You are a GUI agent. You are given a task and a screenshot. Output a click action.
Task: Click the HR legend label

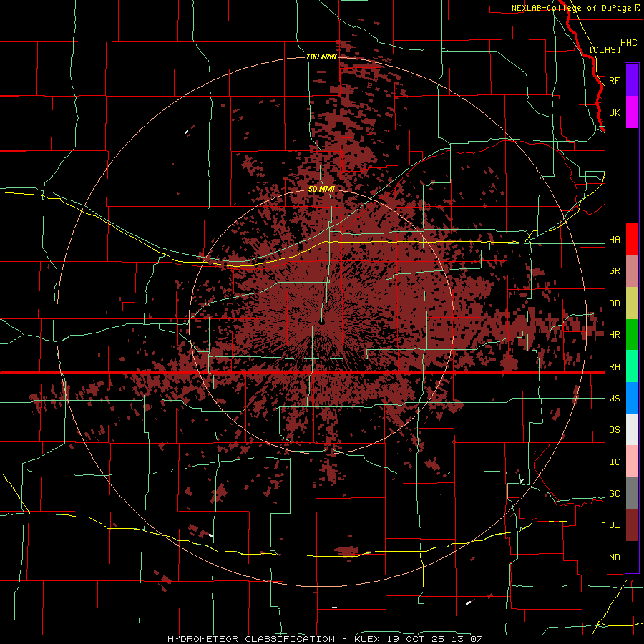pyautogui.click(x=614, y=335)
